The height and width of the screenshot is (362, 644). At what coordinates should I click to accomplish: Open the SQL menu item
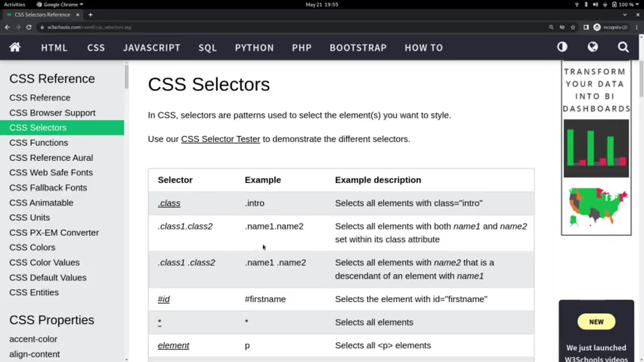tap(207, 48)
